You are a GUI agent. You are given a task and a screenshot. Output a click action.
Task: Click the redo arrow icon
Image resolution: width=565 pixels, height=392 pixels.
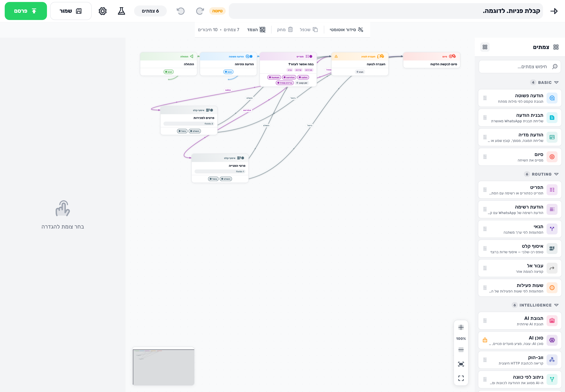pos(200,11)
